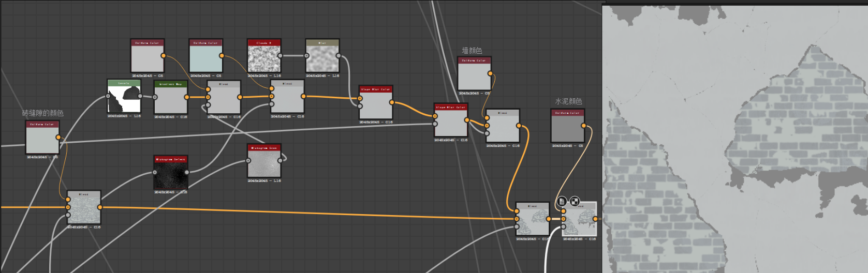
Task: Click the output connector of Clouds 2 node
Action: [280, 55]
